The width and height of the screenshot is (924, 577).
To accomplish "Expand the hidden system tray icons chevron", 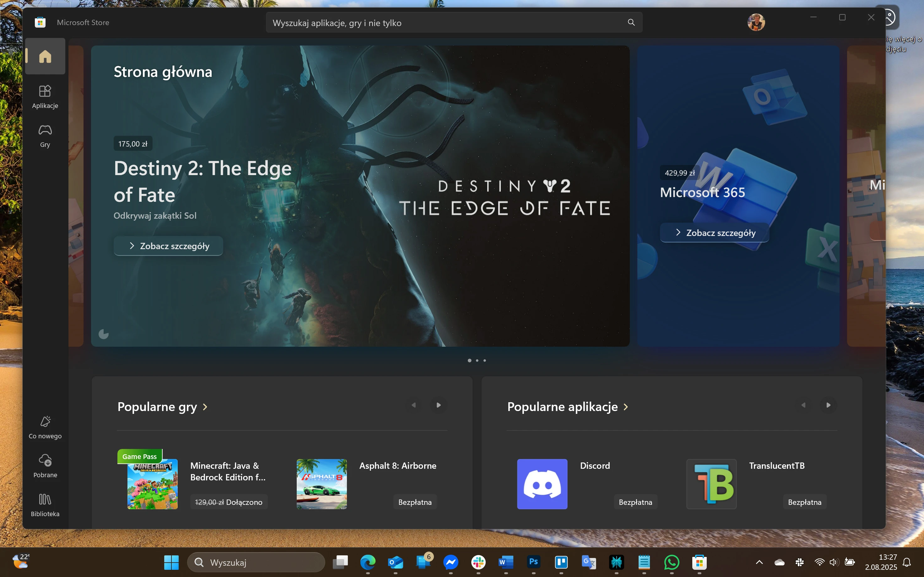I will click(x=759, y=562).
